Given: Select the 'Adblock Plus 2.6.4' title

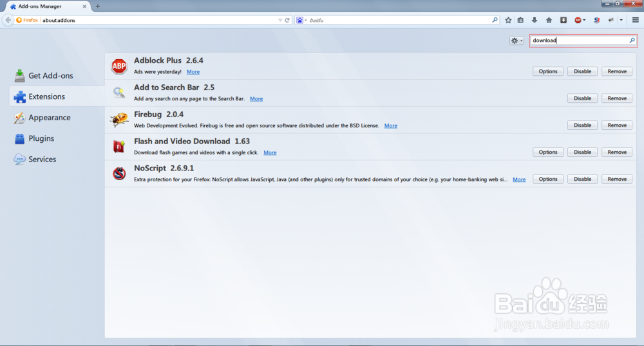Looking at the screenshot, I should pyautogui.click(x=168, y=60).
